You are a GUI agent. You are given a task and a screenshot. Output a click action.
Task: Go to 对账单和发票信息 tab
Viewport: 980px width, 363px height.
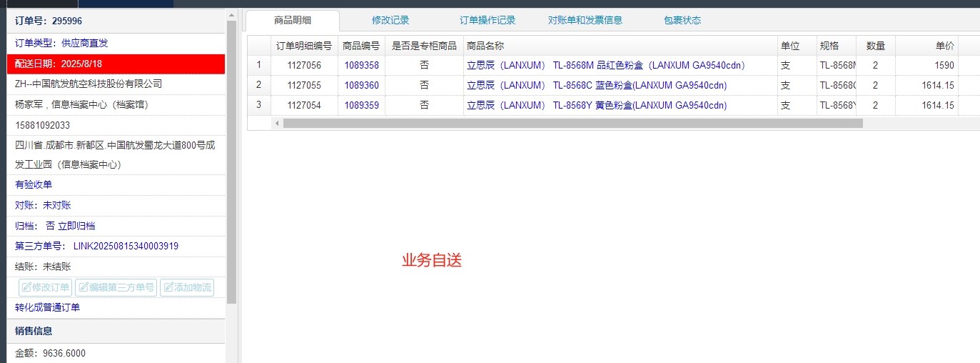click(585, 20)
